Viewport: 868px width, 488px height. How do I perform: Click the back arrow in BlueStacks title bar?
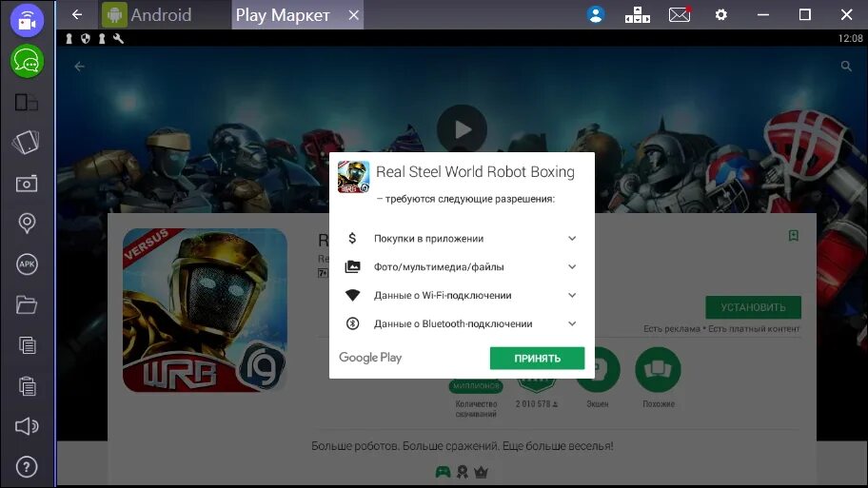(77, 15)
